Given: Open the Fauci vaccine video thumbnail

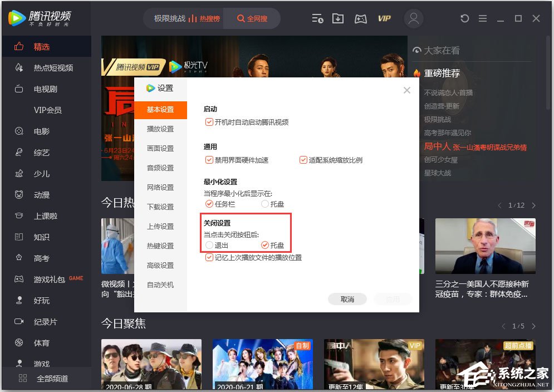Looking at the screenshot, I should tap(485, 246).
